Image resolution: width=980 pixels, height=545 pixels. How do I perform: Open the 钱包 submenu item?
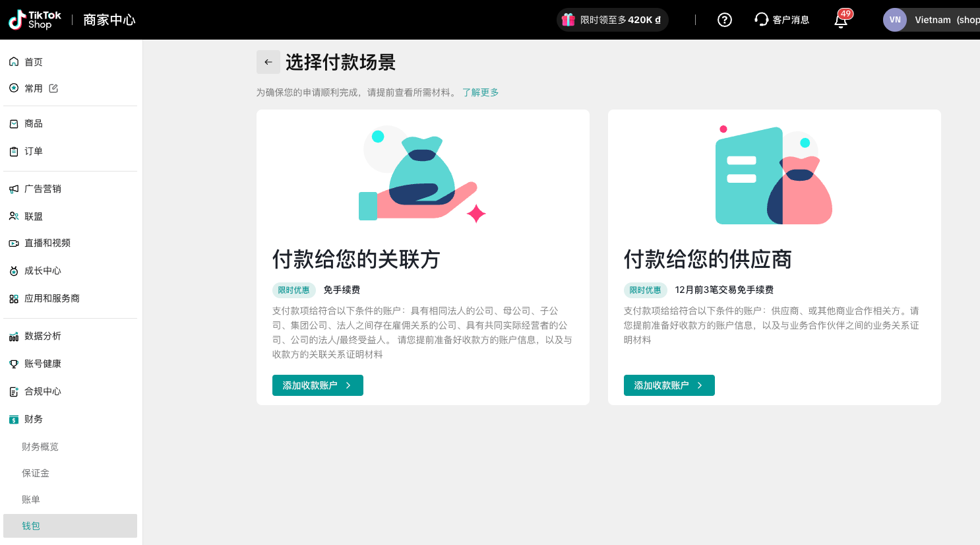point(31,526)
